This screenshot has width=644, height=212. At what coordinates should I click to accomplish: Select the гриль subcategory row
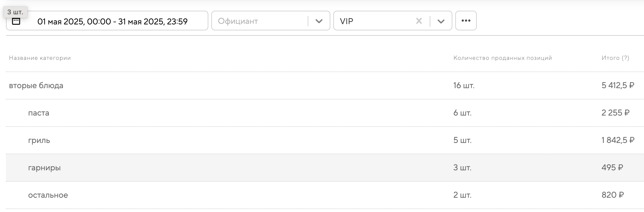[39, 141]
